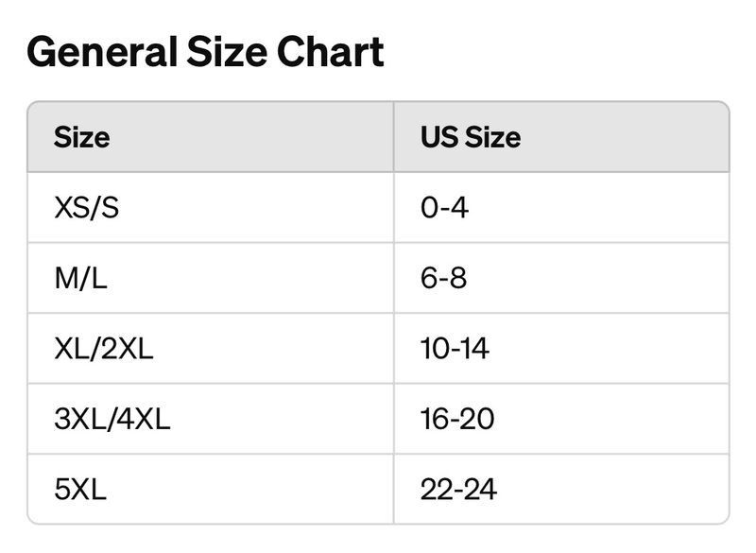Click the 16-20 US size cell
This screenshot has width=756, height=553.
click(x=457, y=419)
